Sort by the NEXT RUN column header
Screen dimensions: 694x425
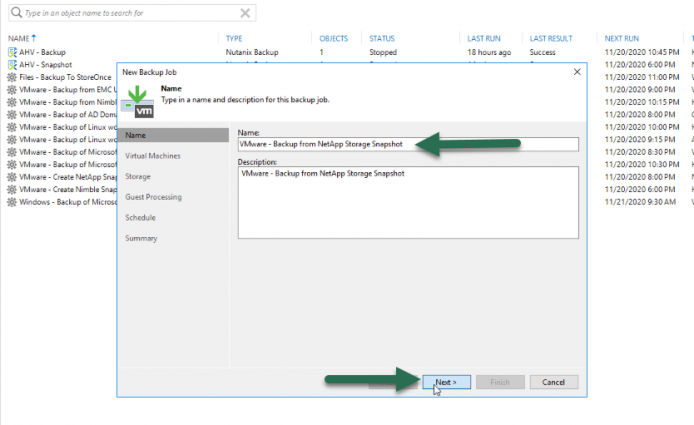click(x=622, y=39)
